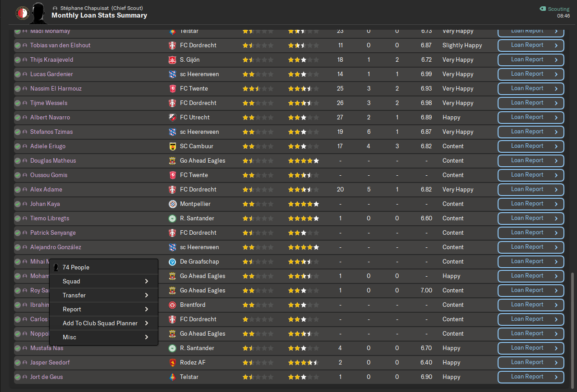This screenshot has height=392, width=577.
Task: Click Chief Scout silhouette portrait
Action: (x=39, y=13)
